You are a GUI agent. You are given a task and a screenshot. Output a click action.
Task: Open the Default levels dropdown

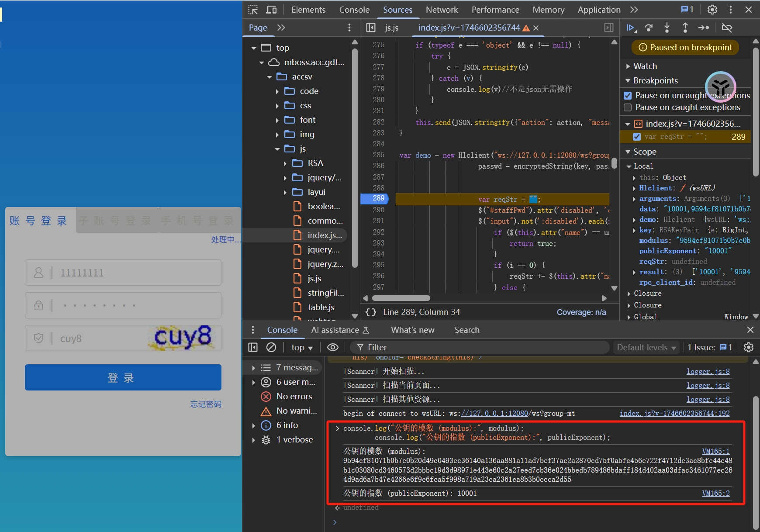coord(646,347)
